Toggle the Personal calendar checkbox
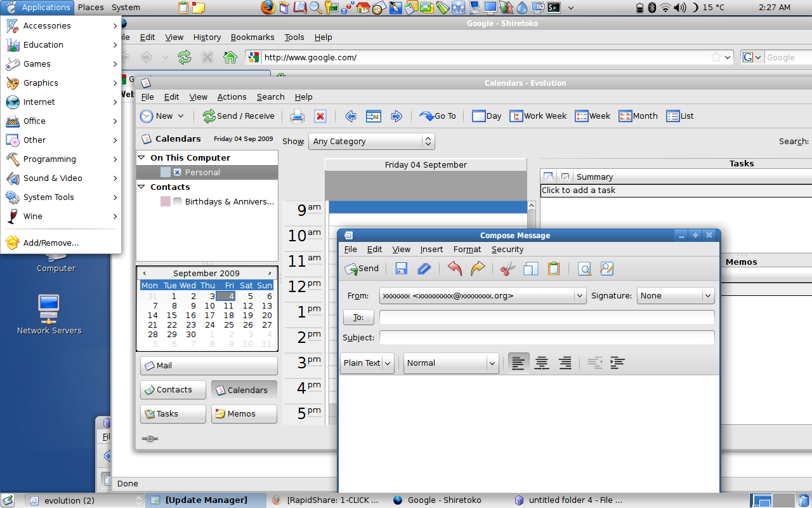This screenshot has width=812, height=508. click(x=178, y=172)
